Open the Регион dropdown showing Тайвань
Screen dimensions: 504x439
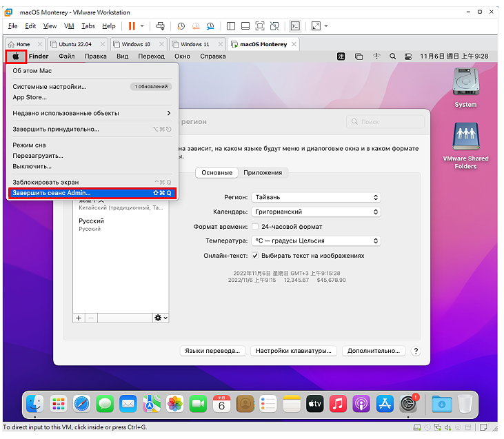coord(316,197)
